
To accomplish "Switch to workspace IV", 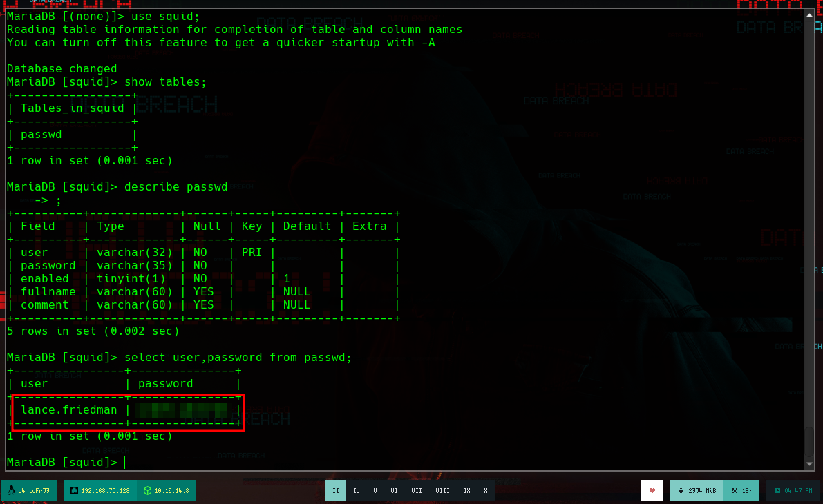I will coord(357,491).
